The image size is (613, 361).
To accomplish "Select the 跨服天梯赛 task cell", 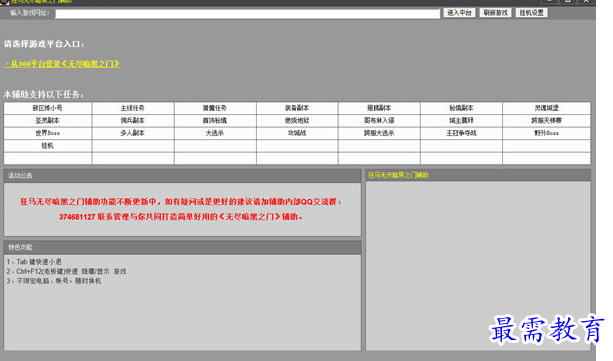I will (547, 120).
